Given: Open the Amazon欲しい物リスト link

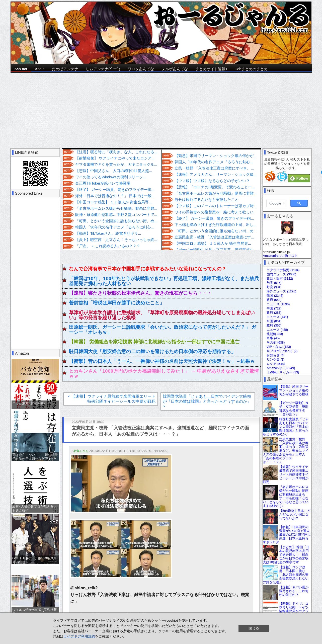Looking at the screenshot, I should (280, 256).
